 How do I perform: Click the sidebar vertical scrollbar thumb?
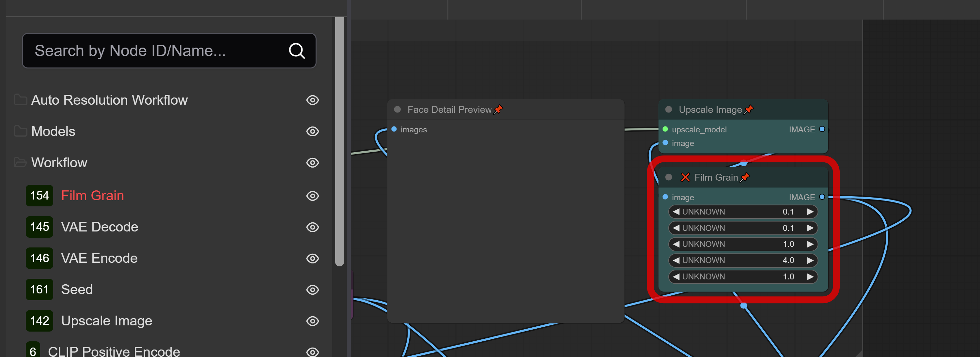[339, 141]
